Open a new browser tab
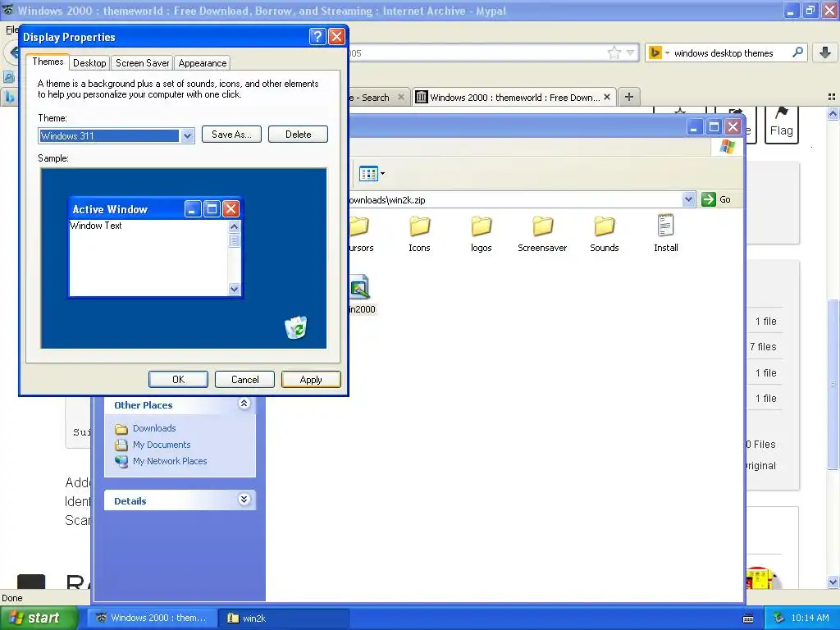Viewport: 840px width, 630px height. click(x=629, y=97)
